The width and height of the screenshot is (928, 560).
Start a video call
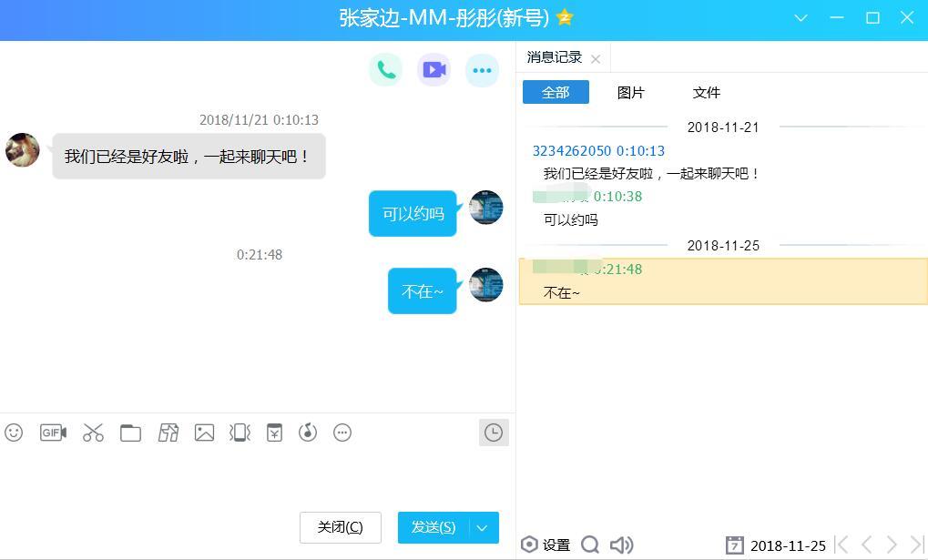pos(434,70)
